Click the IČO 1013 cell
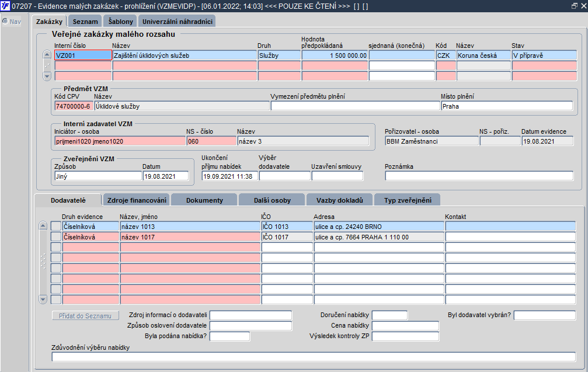Screen dimensions: 588x372 point(287,226)
